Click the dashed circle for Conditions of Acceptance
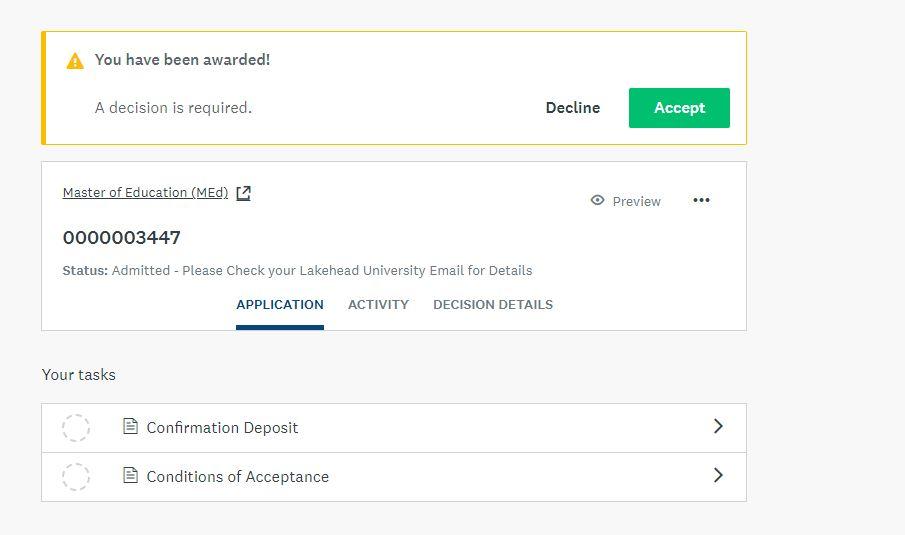 [76, 477]
